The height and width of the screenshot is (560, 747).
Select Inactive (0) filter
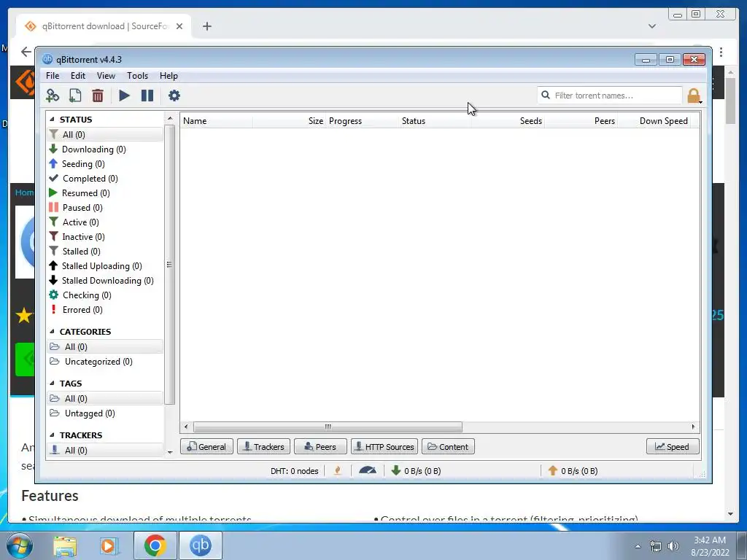(105, 237)
